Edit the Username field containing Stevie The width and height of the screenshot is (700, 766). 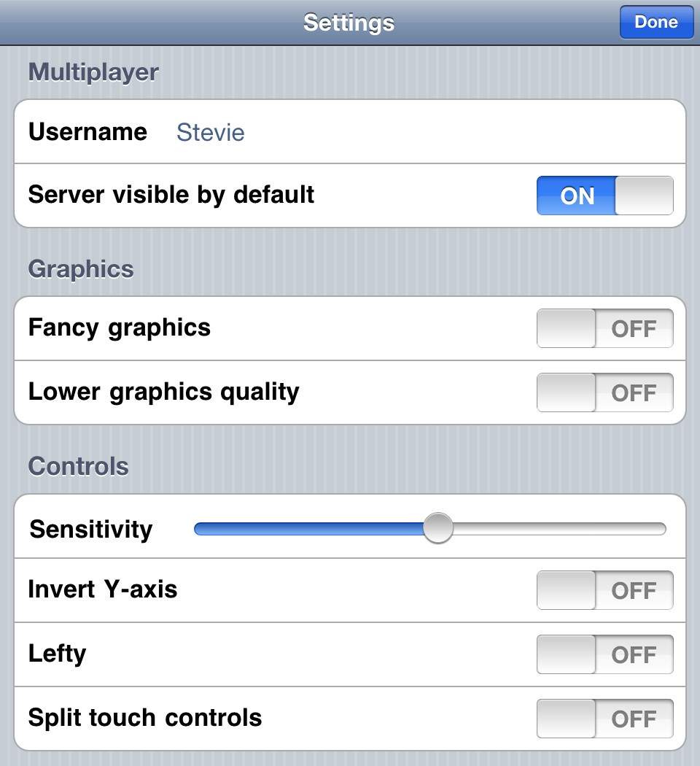(x=211, y=133)
